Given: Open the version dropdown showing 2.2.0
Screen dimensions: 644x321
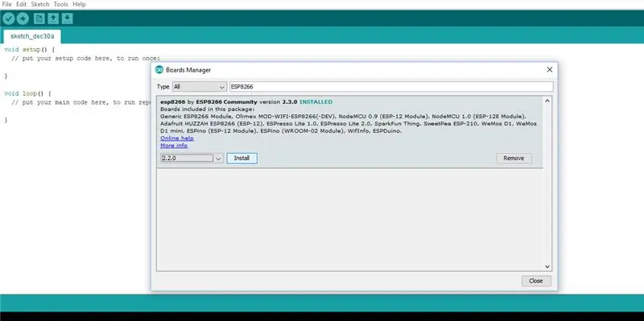Looking at the screenshot, I should [192, 158].
